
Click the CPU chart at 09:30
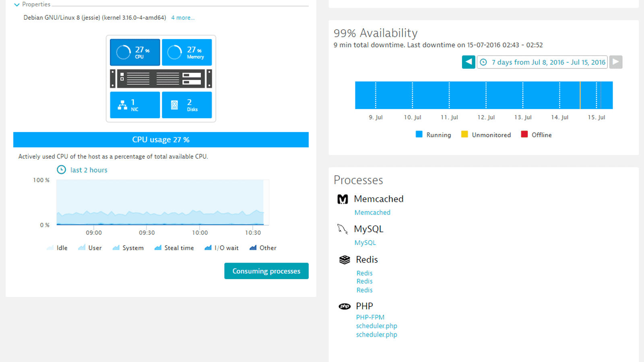(147, 202)
